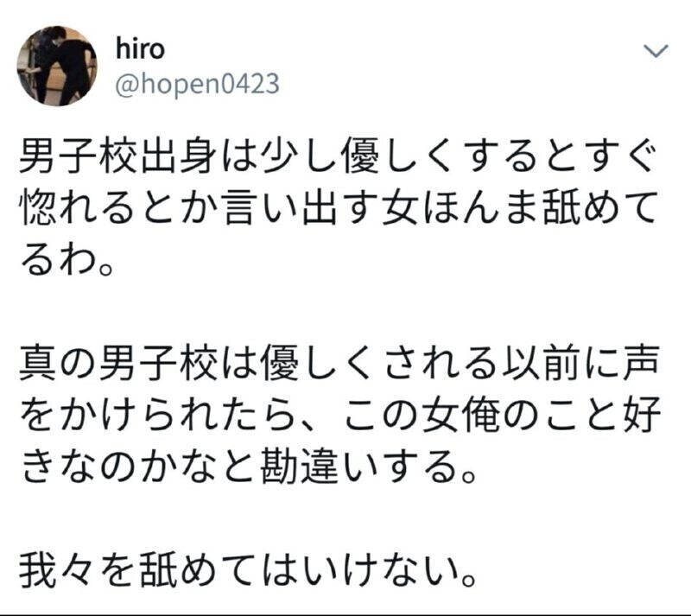Click the display name hiro
The image size is (691, 616).
pyautogui.click(x=140, y=49)
